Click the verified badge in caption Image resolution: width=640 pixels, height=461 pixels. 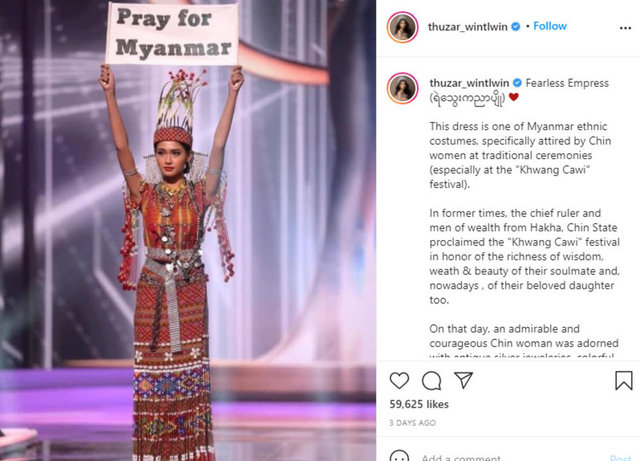[x=517, y=83]
